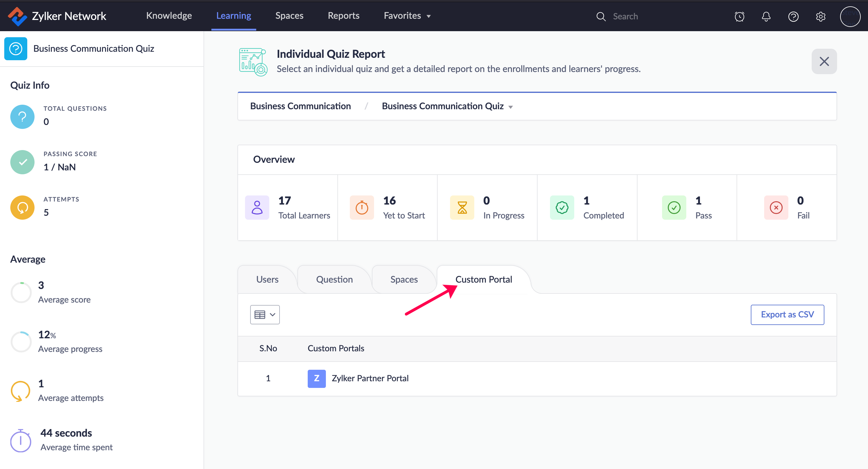This screenshot has height=469, width=868.
Task: Click the help question mark icon
Action: click(x=793, y=17)
